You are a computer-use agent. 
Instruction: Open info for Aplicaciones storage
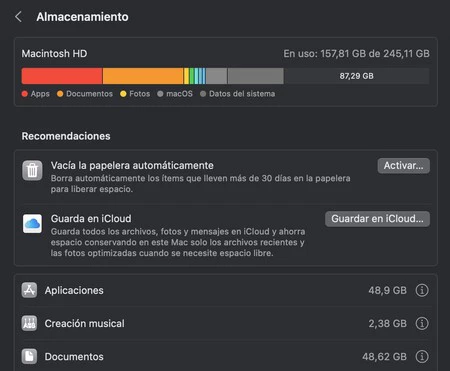pos(422,290)
